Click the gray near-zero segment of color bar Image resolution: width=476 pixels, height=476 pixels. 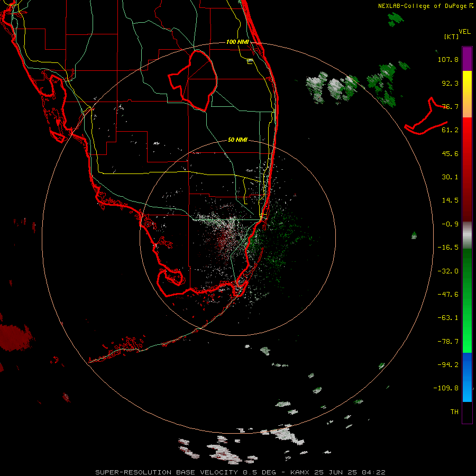[467, 235]
